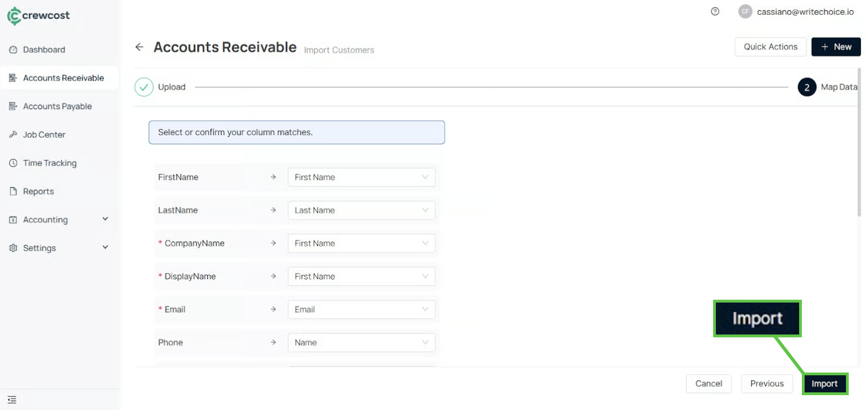Open the CompanyName column mapping dropdown
868x410 pixels.
(361, 244)
